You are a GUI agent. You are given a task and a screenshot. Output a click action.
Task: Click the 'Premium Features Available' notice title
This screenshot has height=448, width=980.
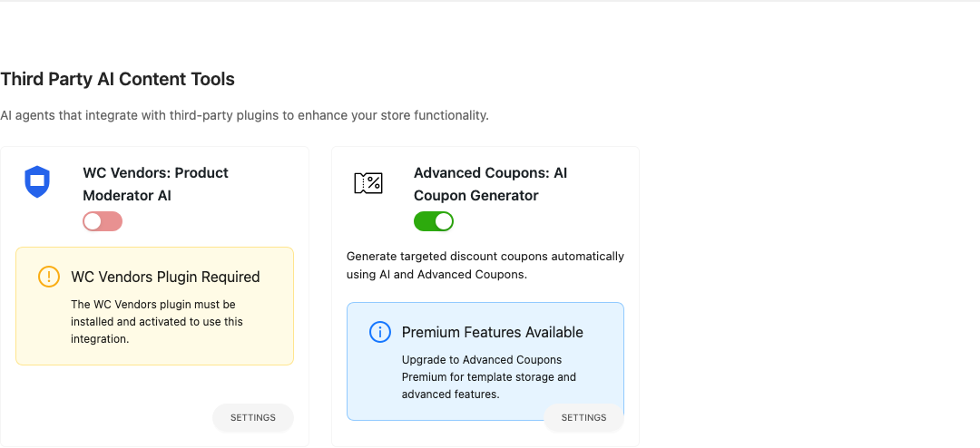[x=493, y=333]
